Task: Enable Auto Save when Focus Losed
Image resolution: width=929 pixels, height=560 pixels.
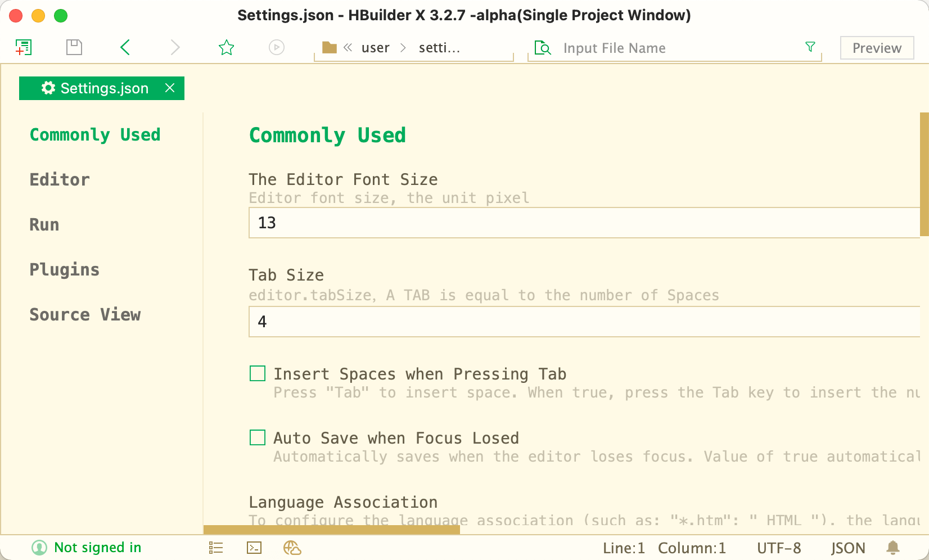Action: 258,437
